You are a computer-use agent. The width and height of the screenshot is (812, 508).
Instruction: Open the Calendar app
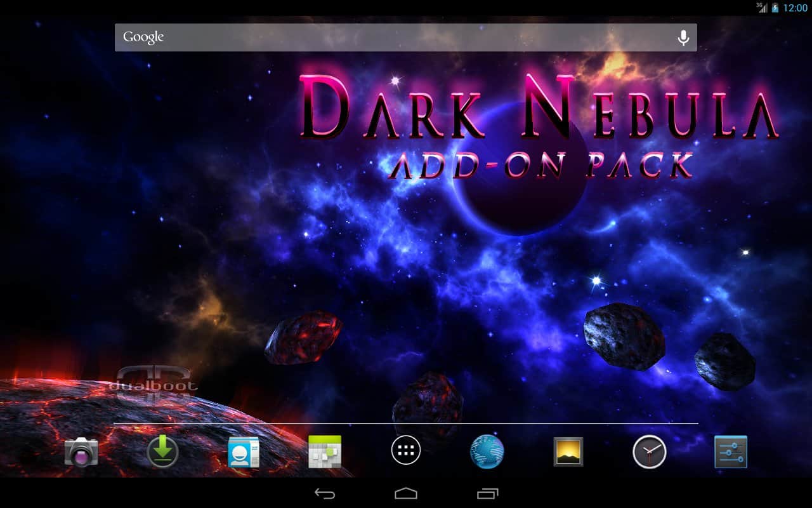coord(325,452)
